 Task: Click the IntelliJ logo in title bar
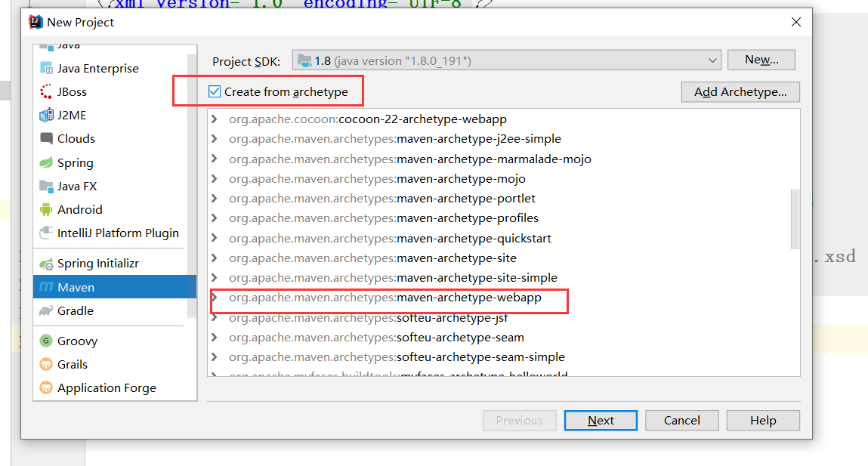coord(36,22)
